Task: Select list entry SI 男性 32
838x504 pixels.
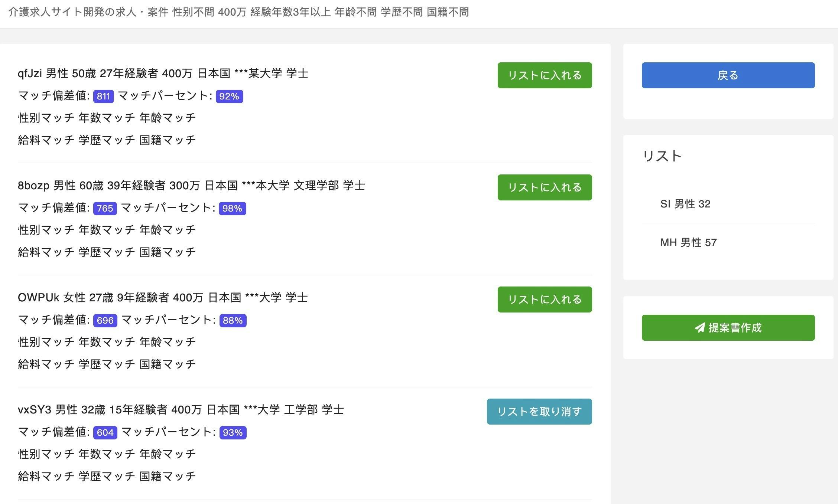Action: [685, 204]
